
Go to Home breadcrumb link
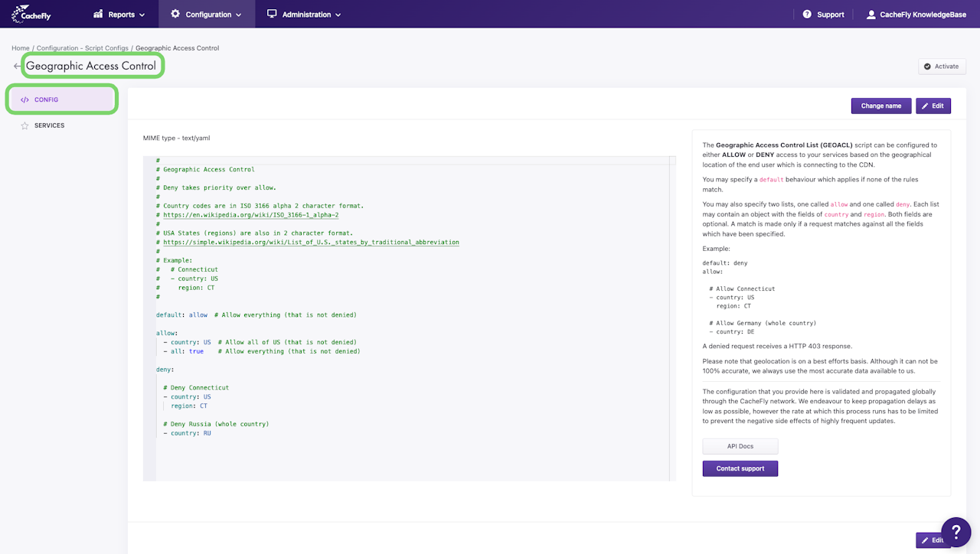coord(21,48)
